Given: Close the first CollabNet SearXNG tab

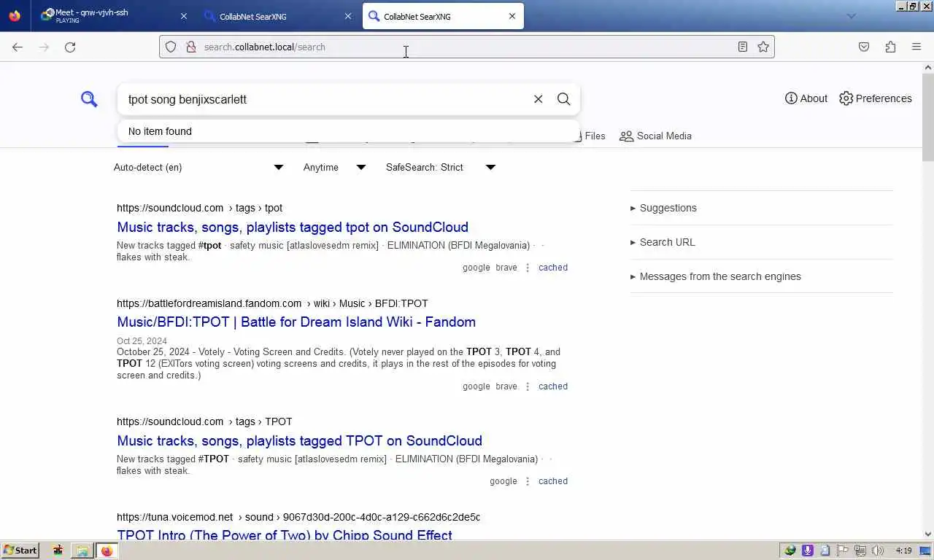Looking at the screenshot, I should 348,16.
